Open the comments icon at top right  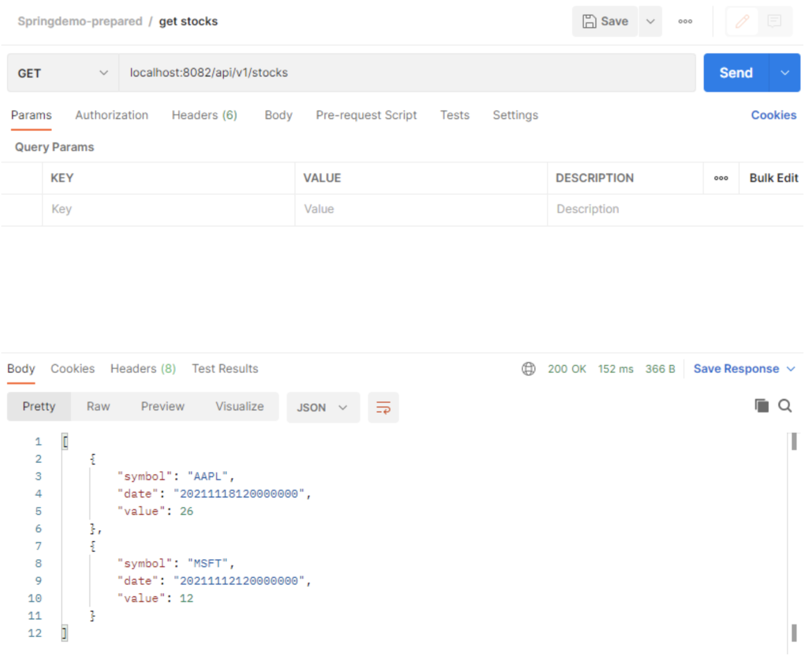pyautogui.click(x=774, y=22)
